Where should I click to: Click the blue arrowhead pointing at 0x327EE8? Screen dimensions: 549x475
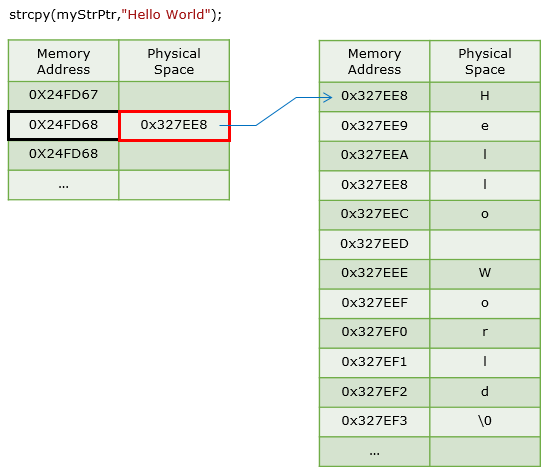(327, 97)
